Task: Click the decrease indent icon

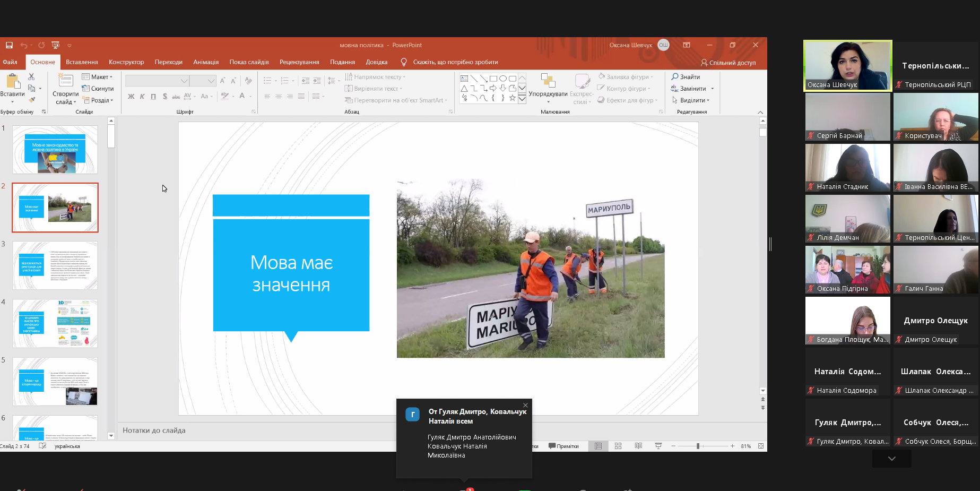Action: point(305,81)
